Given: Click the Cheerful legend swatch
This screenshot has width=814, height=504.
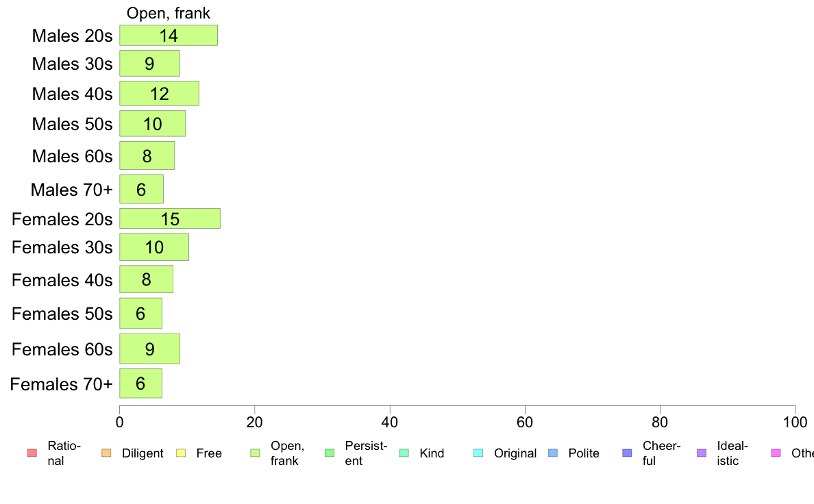Looking at the screenshot, I should coord(627,453).
